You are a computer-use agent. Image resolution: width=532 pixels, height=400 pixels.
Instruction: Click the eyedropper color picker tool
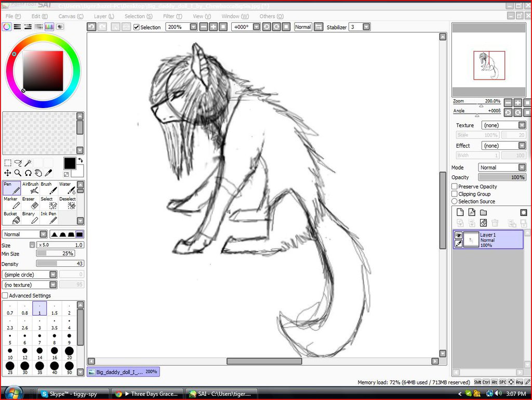pyautogui.click(x=49, y=173)
